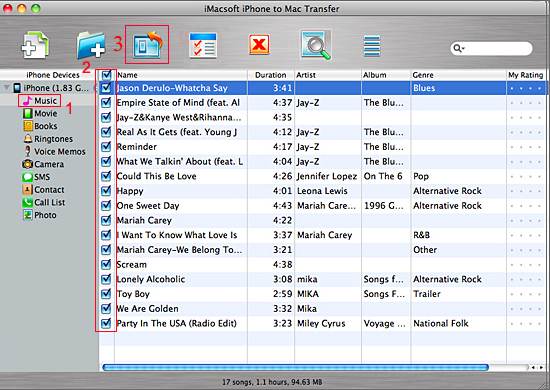
Task: Uncheck One Sweet Day checkbox
Action: (x=106, y=206)
